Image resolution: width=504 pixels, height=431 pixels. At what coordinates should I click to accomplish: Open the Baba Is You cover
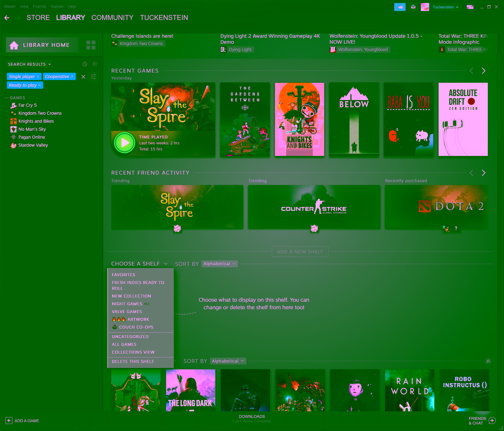click(x=408, y=120)
